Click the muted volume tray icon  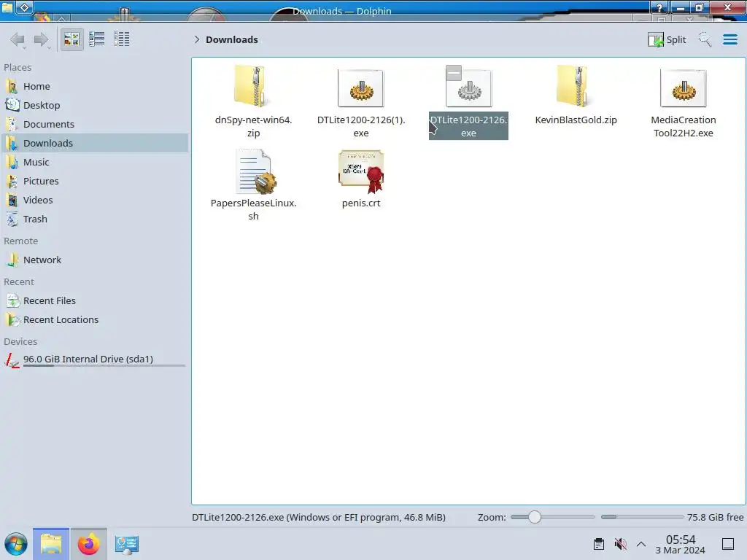(x=620, y=544)
